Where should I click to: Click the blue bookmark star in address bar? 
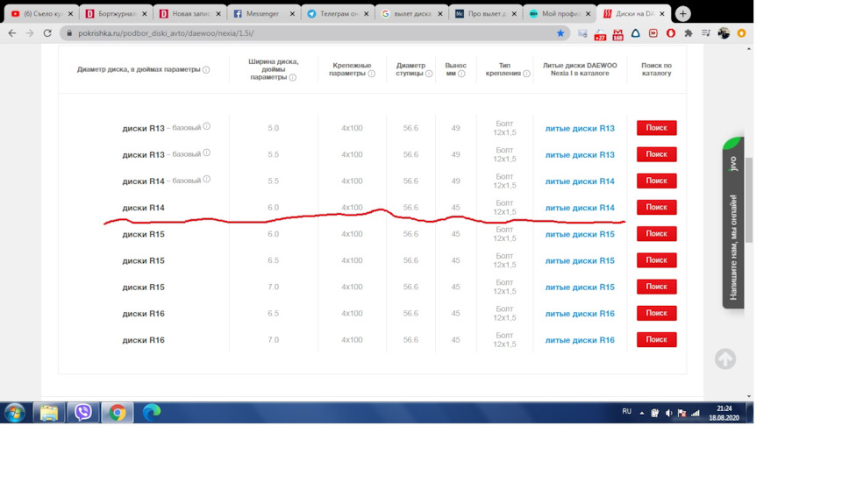click(560, 33)
